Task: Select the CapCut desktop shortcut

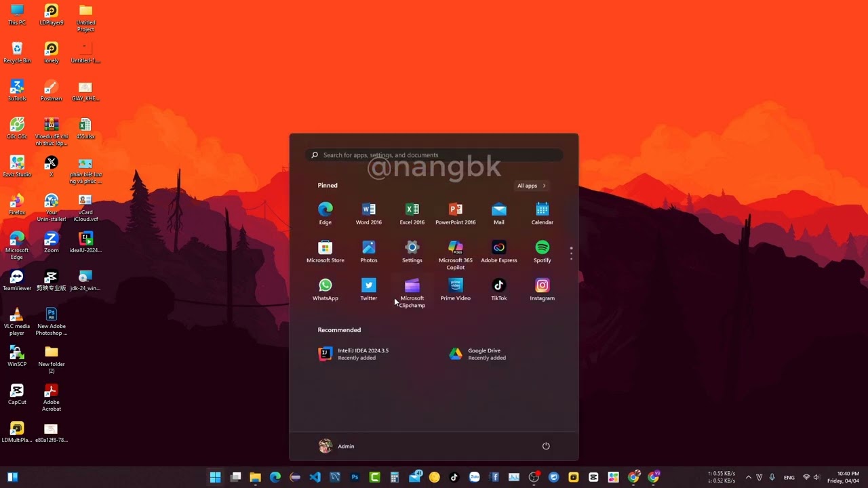Action: click(x=17, y=394)
